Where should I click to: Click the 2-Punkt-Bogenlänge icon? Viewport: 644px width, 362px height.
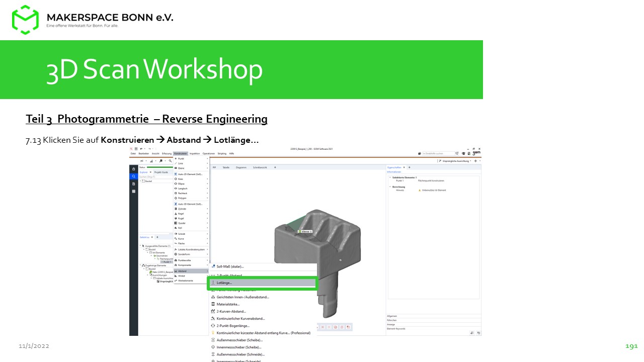point(213,325)
